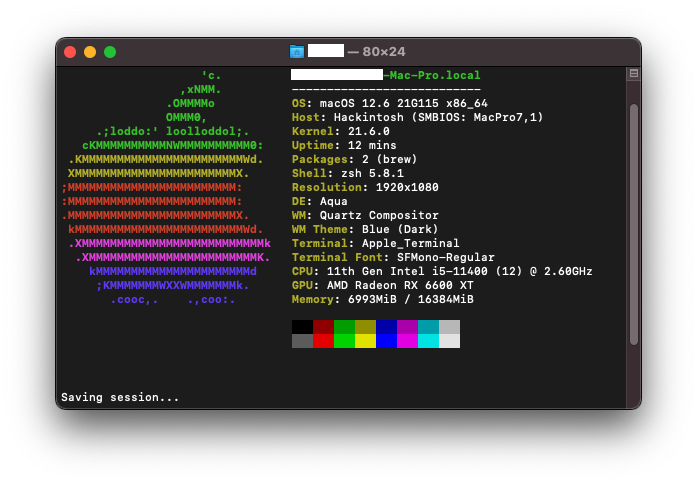Image resolution: width=697 pixels, height=483 pixels.
Task: Click the Kernel value '21.6.0'
Action: [369, 132]
